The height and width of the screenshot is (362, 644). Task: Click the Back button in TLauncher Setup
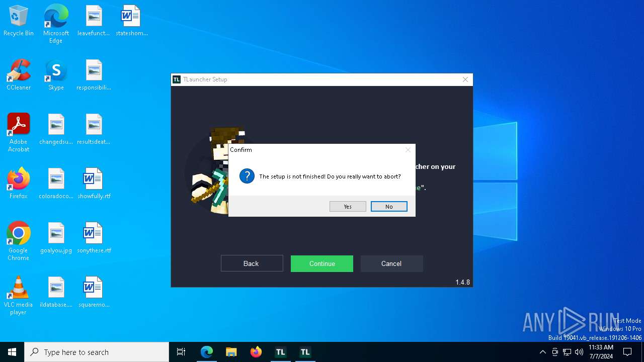click(252, 263)
